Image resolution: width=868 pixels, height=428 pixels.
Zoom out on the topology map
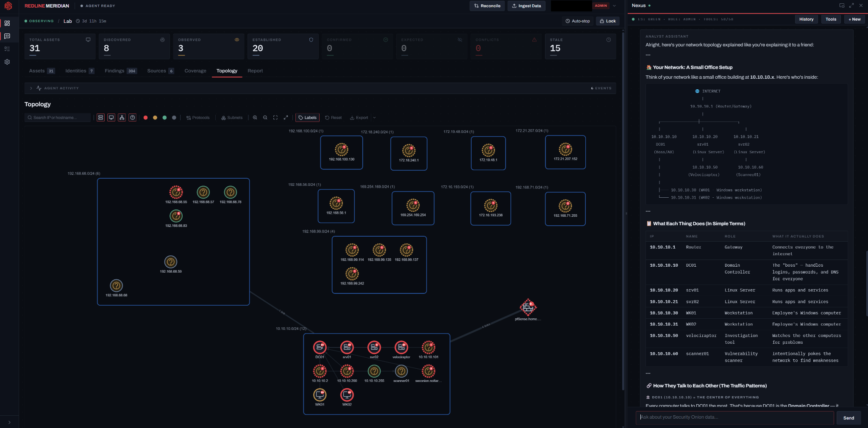tap(265, 118)
